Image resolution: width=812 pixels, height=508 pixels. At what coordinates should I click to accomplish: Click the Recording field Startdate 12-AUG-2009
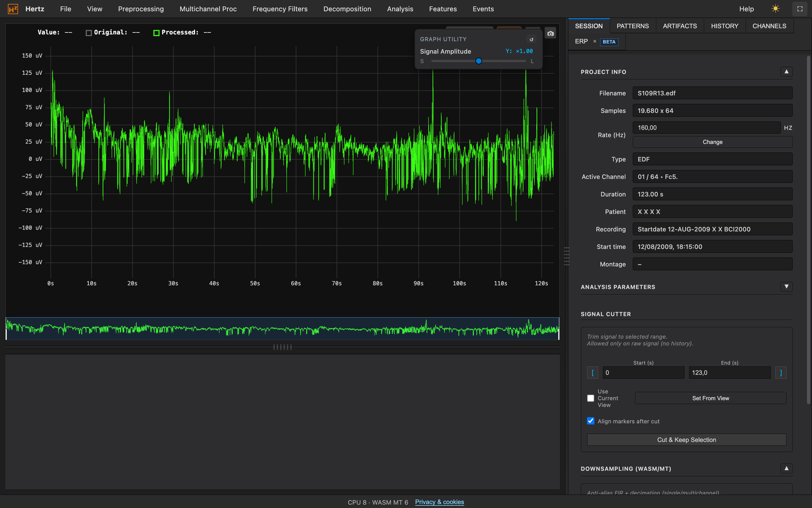coord(712,229)
